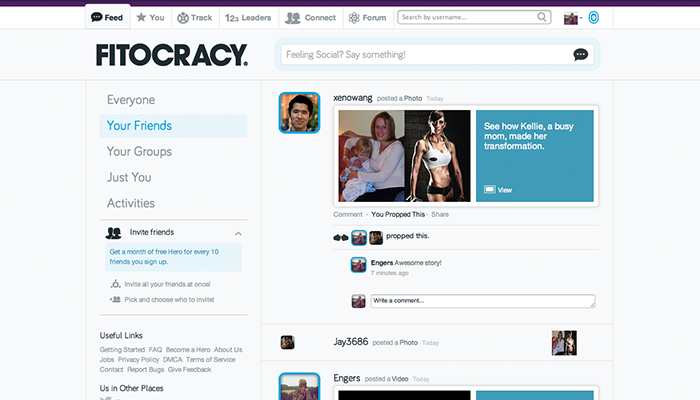
Task: Click the free Hero month promo
Action: tap(173, 257)
